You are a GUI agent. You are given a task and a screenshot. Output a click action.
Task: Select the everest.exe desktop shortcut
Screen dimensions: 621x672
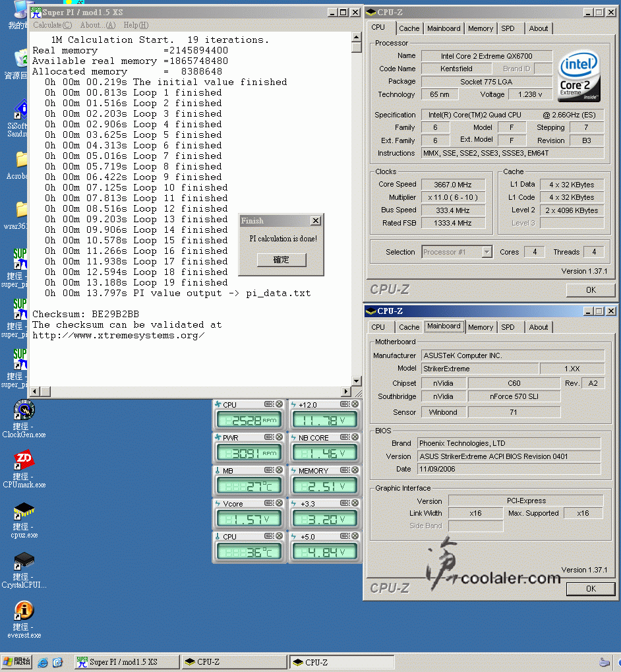coord(24,620)
